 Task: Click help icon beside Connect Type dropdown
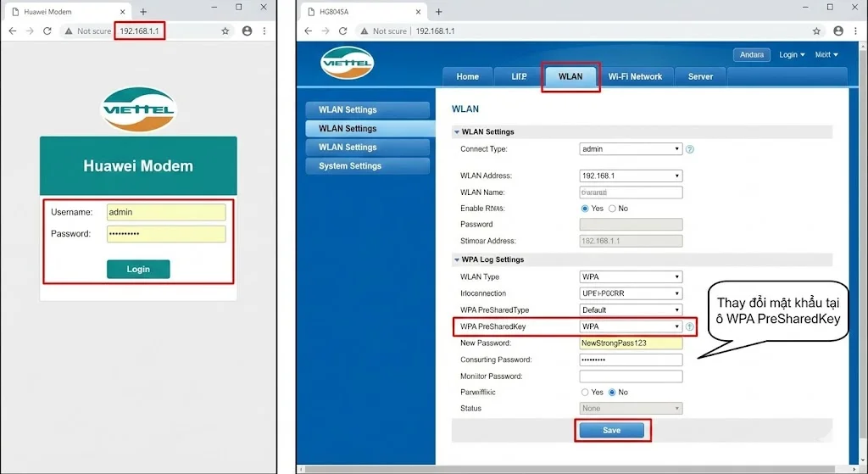point(690,149)
